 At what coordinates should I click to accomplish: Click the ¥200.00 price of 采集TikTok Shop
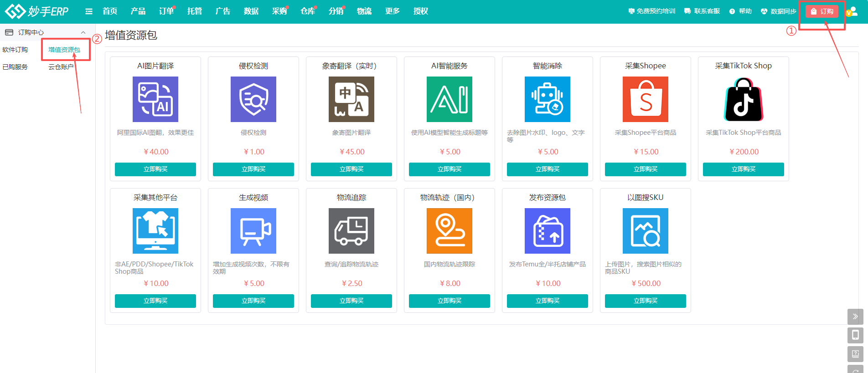[744, 152]
